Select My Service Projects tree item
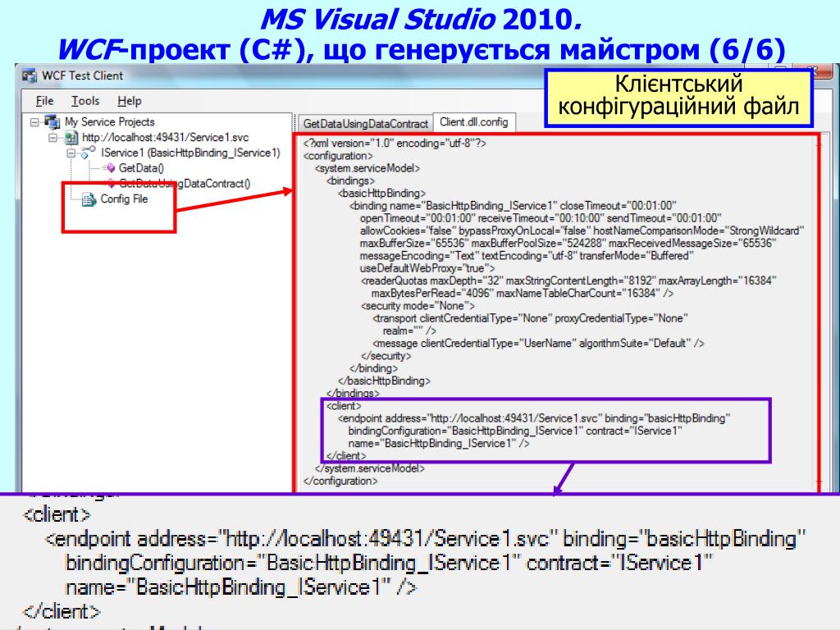Screen dimensions: 840x630 coord(109,122)
